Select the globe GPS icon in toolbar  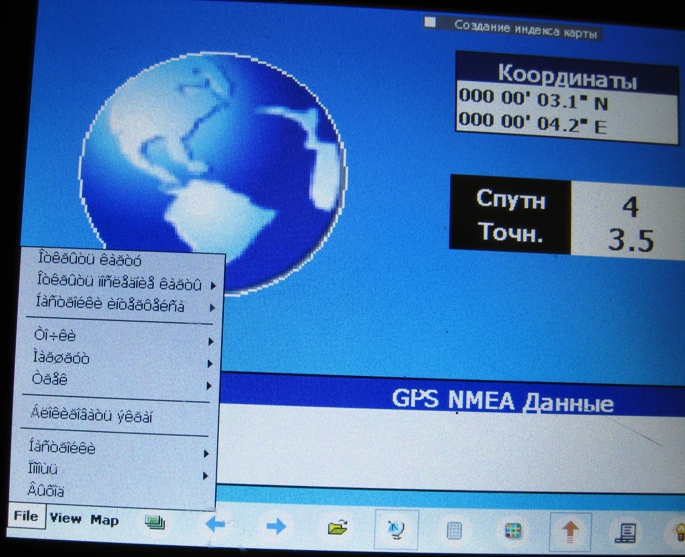[x=394, y=527]
